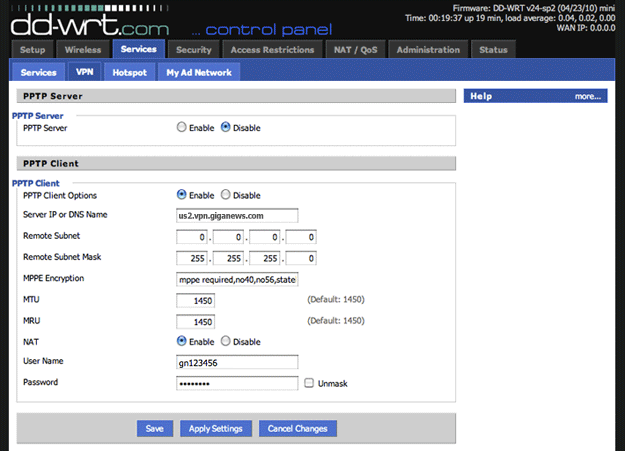625x451 pixels.
Task: Click the MPPE Encryption label
Action: pyautogui.click(x=53, y=278)
